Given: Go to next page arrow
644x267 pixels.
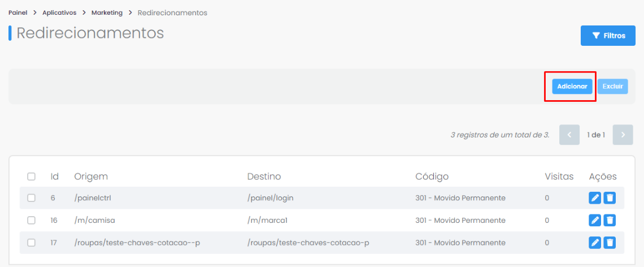Looking at the screenshot, I should point(623,135).
